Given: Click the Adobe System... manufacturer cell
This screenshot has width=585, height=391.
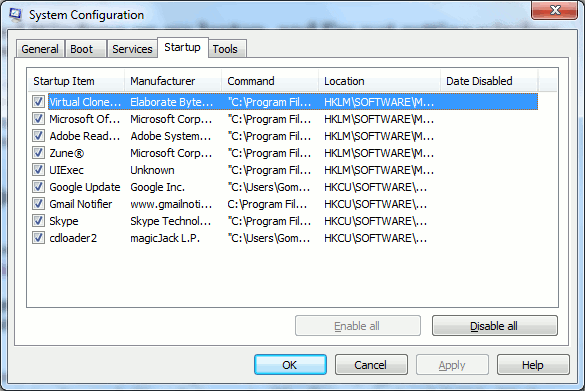Looking at the screenshot, I should 171,136.
